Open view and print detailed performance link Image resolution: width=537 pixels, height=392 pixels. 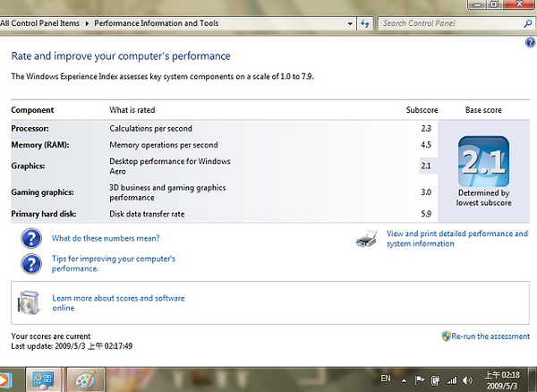click(x=457, y=239)
